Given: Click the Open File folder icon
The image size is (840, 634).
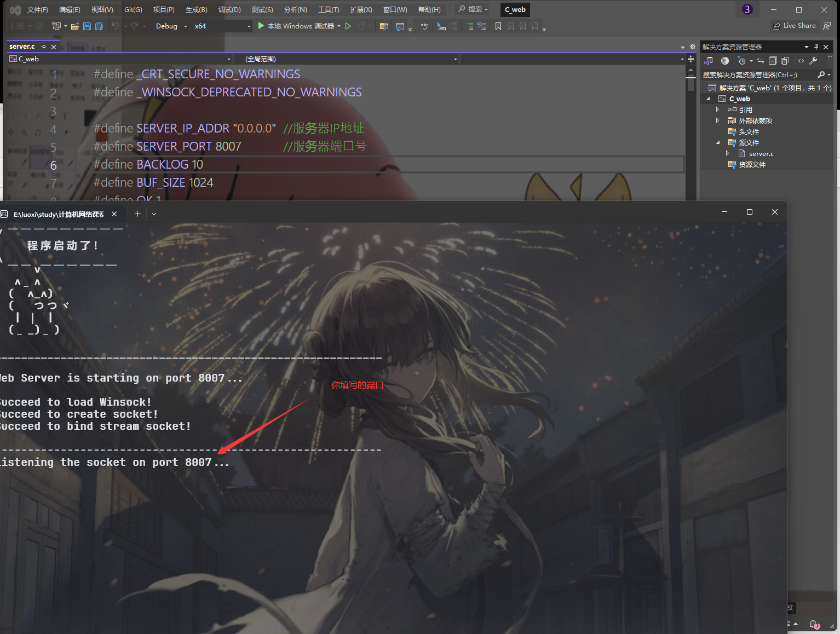Looking at the screenshot, I should tap(75, 26).
